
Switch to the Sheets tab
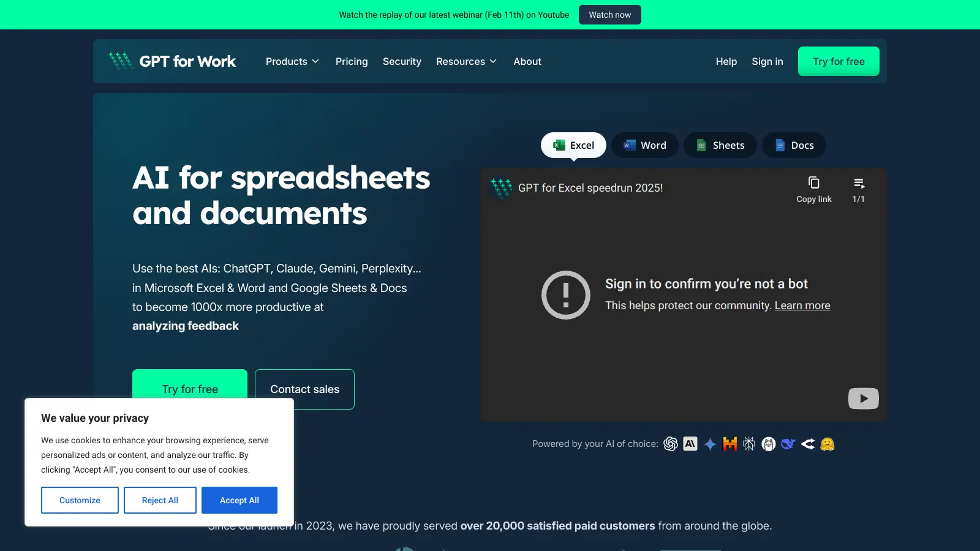click(720, 145)
